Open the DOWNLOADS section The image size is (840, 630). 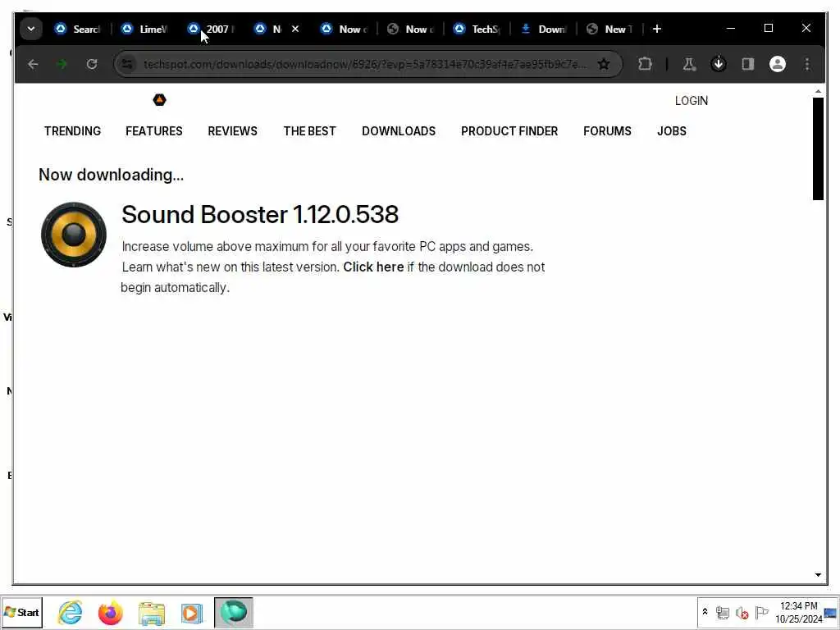pos(399,131)
